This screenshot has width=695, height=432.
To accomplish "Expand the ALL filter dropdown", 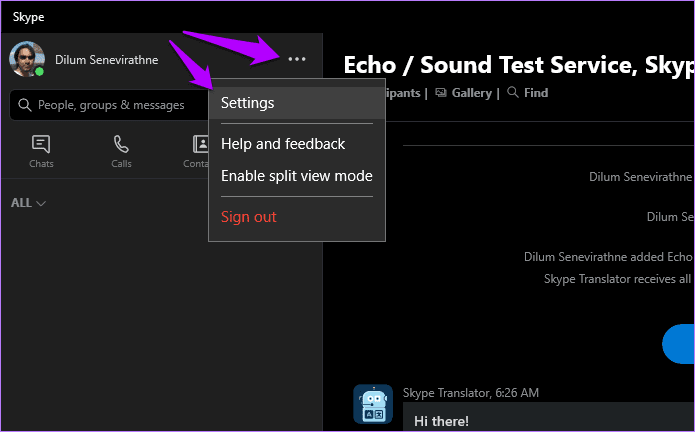I will tap(28, 203).
